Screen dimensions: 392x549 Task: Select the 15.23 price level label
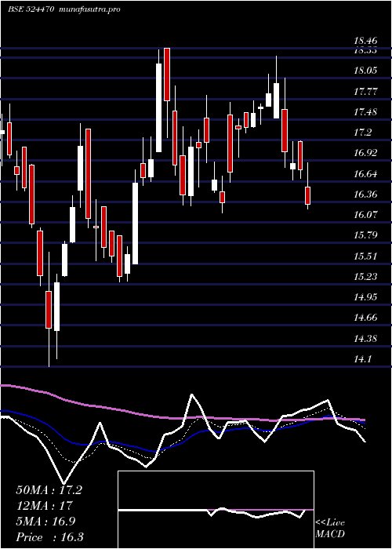(x=366, y=277)
